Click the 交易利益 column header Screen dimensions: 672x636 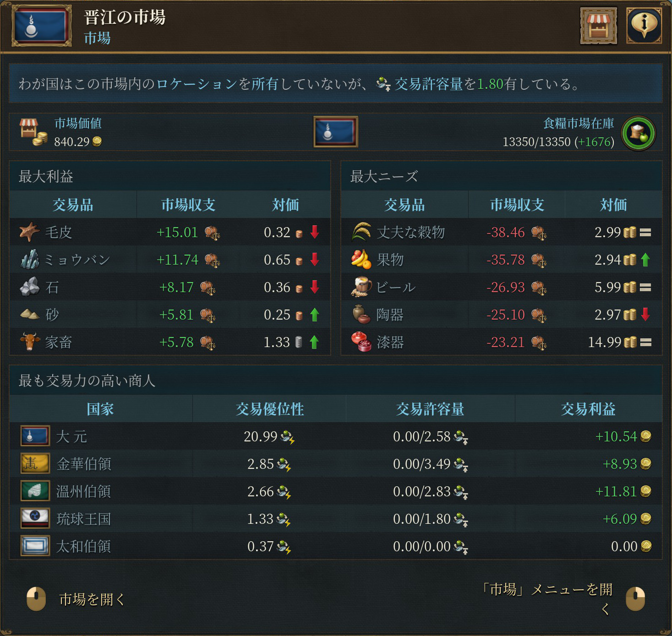coord(588,409)
